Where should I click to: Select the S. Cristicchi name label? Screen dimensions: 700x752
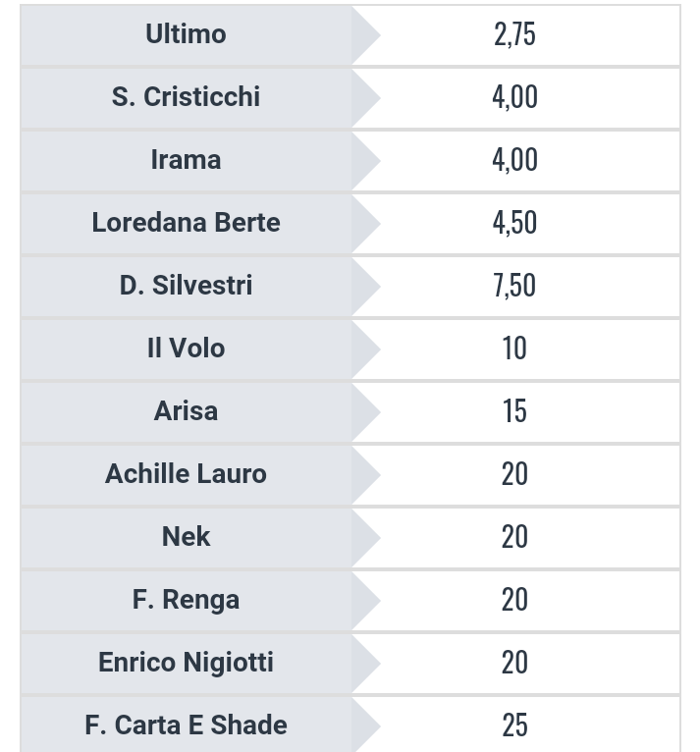point(186,97)
